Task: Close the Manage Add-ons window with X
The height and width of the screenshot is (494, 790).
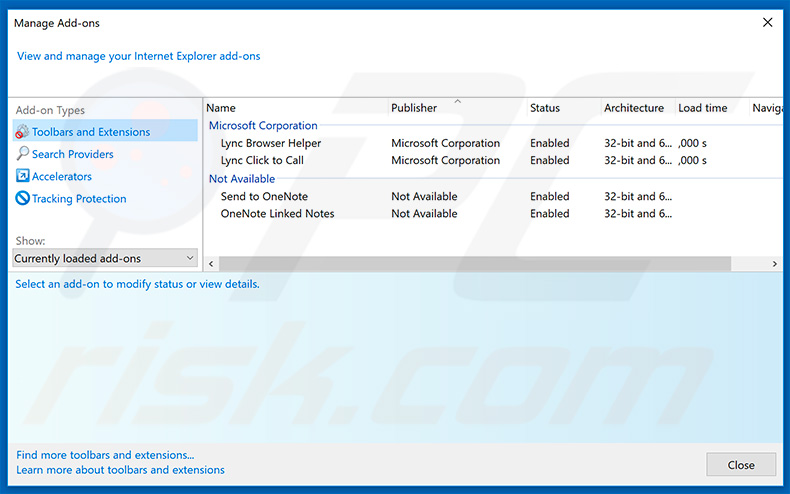Action: (767, 23)
